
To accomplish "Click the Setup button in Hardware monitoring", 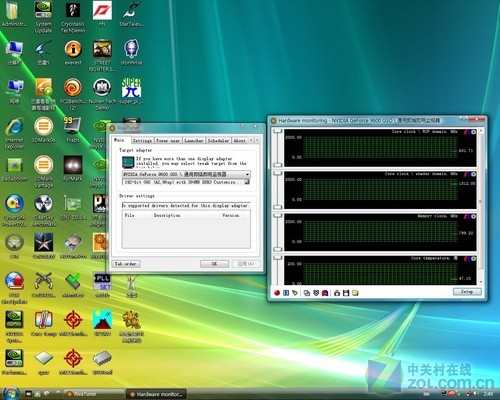I will coord(467,292).
